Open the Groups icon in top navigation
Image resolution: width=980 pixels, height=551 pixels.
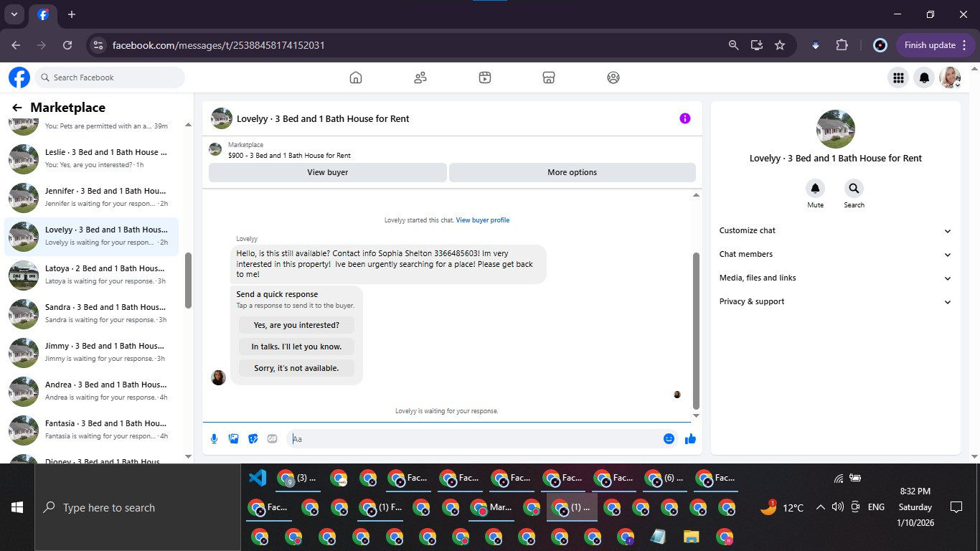613,77
